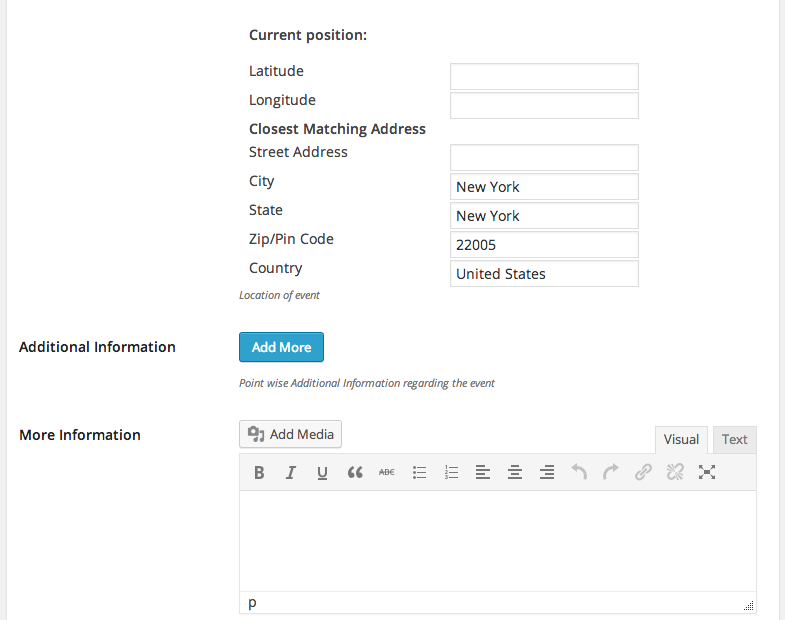Toggle bold formatting in editor toolbar
This screenshot has height=620, width=785.
pos(259,472)
